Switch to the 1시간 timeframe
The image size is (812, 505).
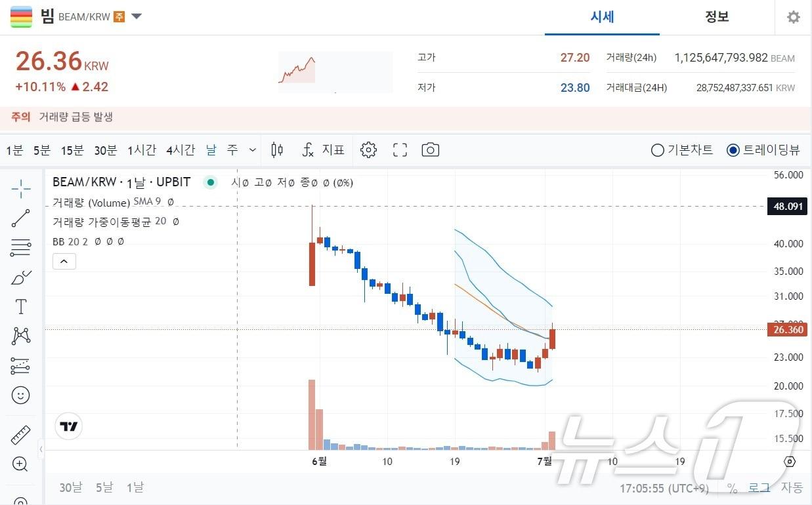pos(140,150)
